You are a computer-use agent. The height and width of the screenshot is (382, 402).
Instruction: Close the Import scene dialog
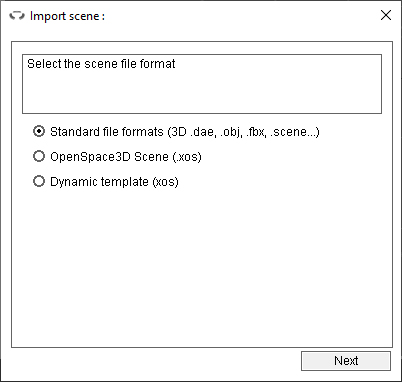point(386,15)
